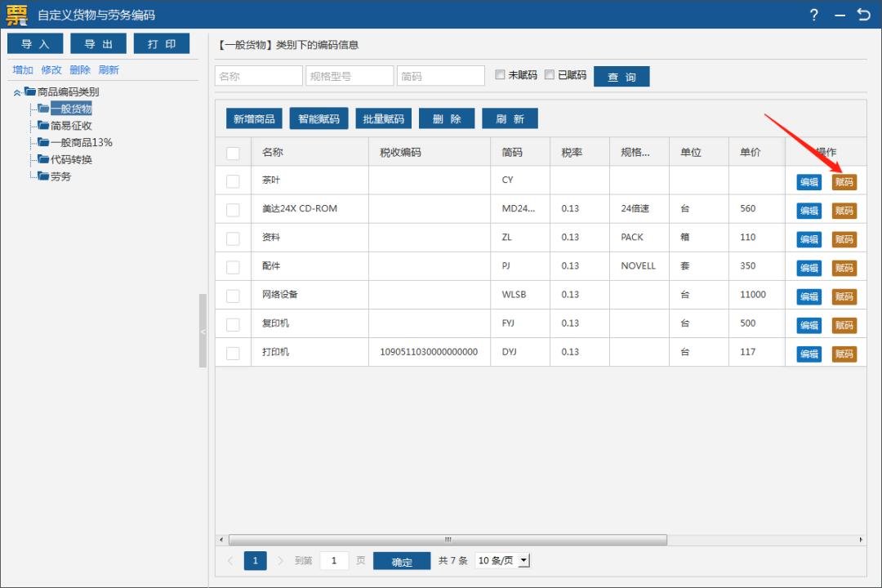Viewport: 882px width, 588px height.
Task: Click the 新增商品 add product button
Action: click(255, 118)
